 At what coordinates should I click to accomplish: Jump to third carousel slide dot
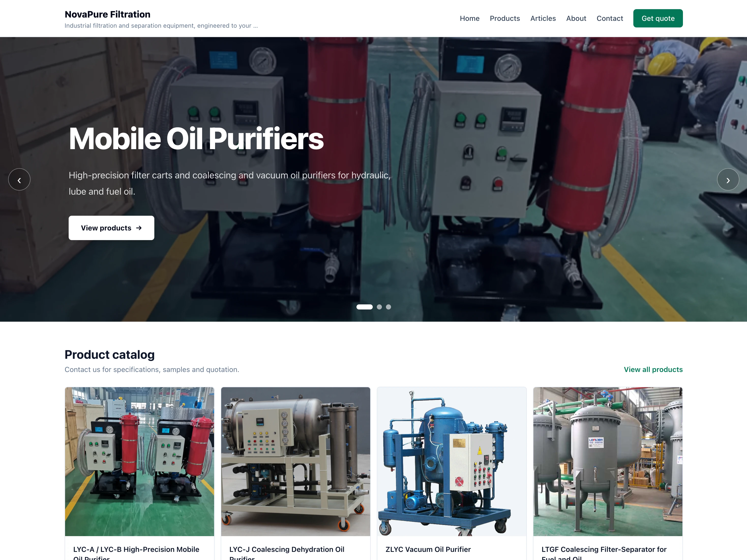(388, 307)
